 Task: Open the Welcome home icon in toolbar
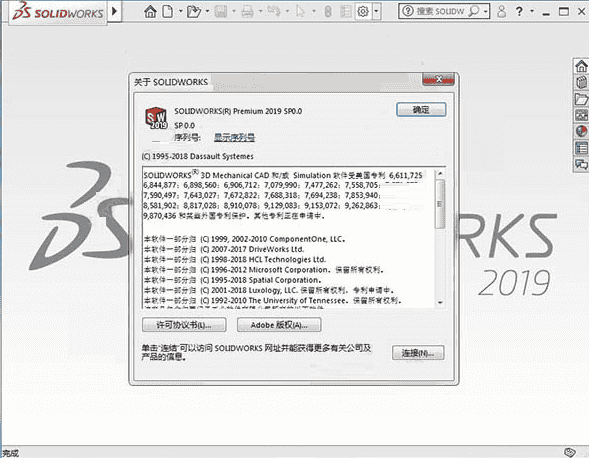pos(150,12)
